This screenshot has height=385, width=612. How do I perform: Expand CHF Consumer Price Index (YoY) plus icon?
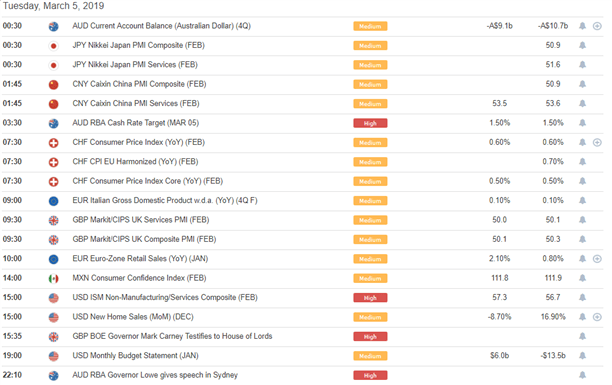point(597,143)
